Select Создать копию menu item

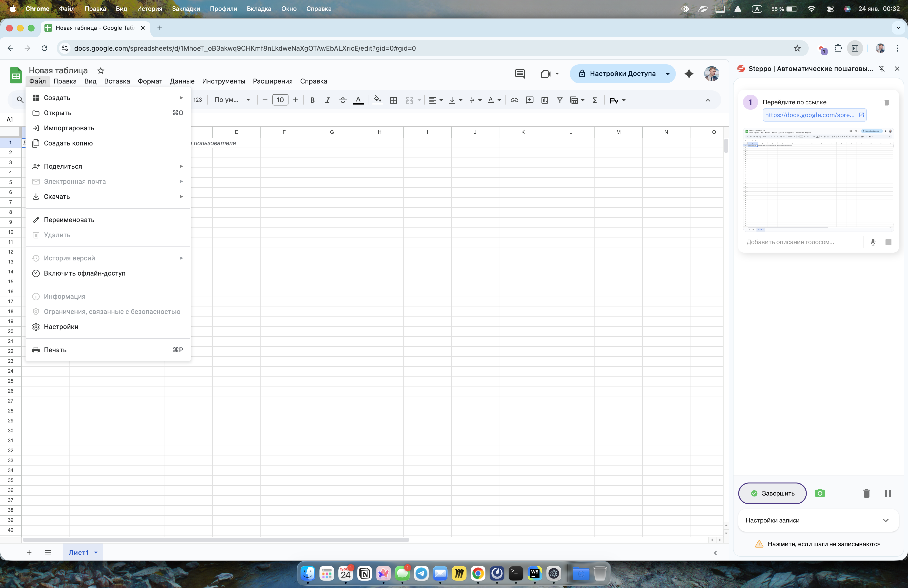68,143
